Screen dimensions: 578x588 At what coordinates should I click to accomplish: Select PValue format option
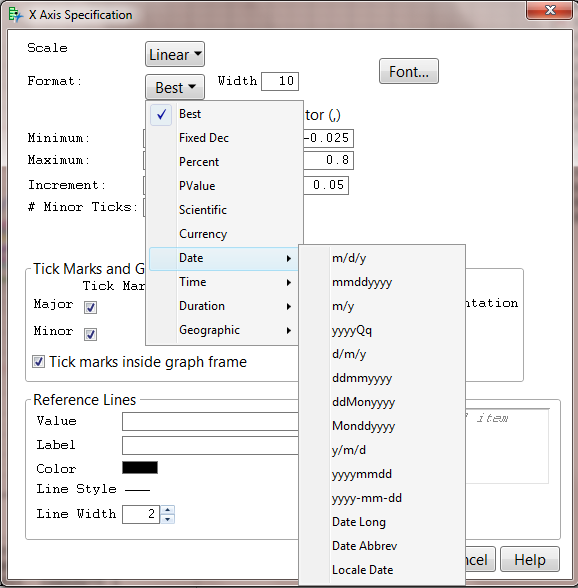click(224, 186)
